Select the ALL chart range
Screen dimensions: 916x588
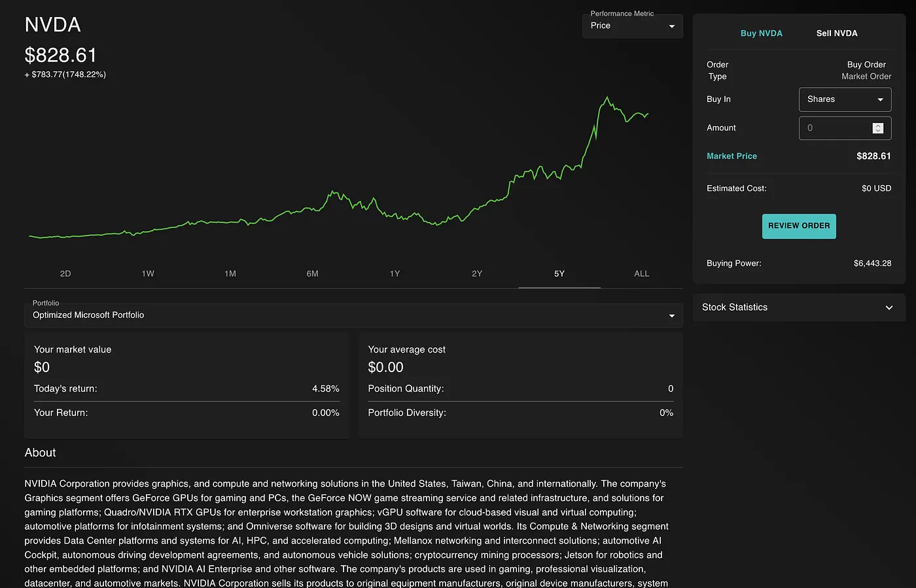pos(642,274)
